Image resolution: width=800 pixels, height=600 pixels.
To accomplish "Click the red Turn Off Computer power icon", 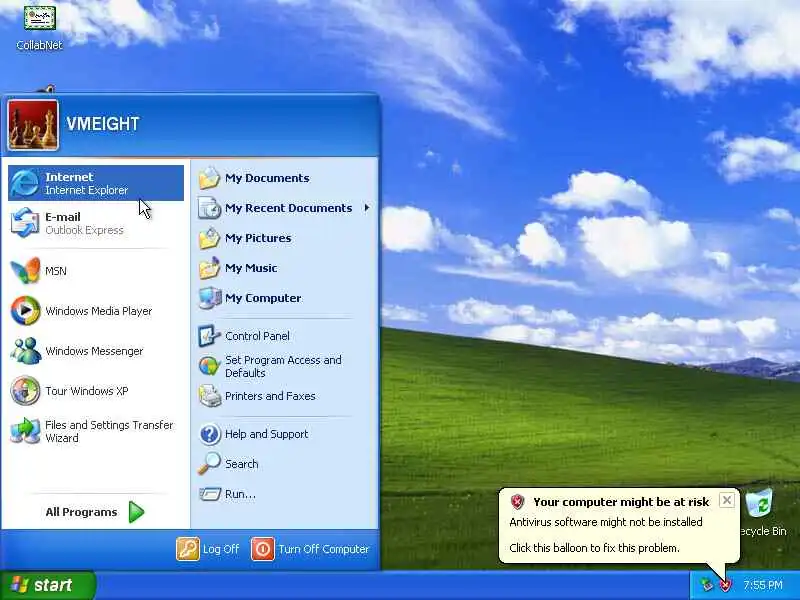I will 263,549.
